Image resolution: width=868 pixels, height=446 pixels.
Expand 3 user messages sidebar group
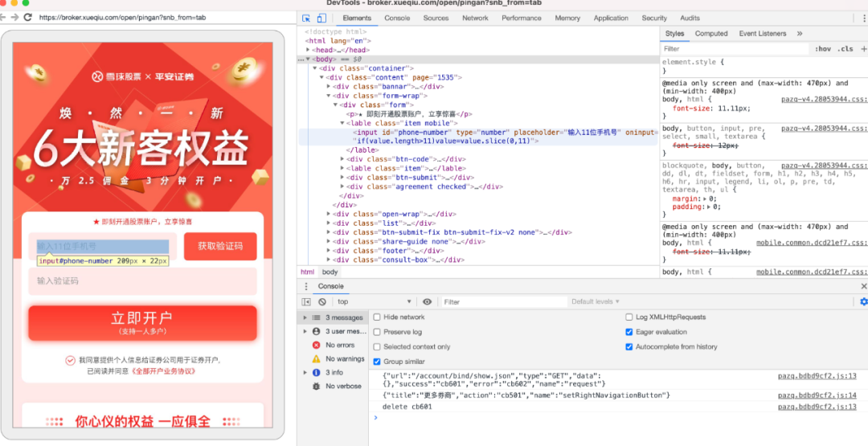click(x=305, y=331)
